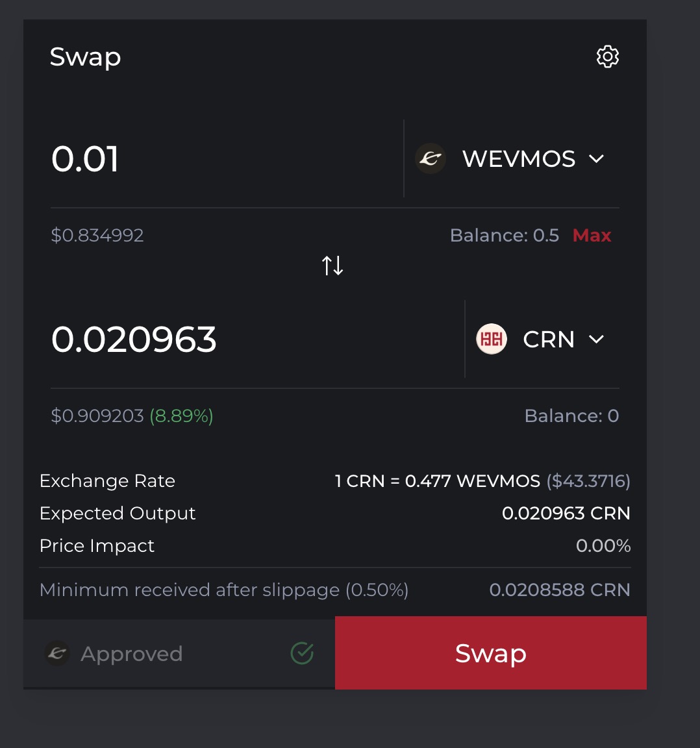Click the Evmos logo beside Approved
This screenshot has height=748, width=700.
coord(57,654)
